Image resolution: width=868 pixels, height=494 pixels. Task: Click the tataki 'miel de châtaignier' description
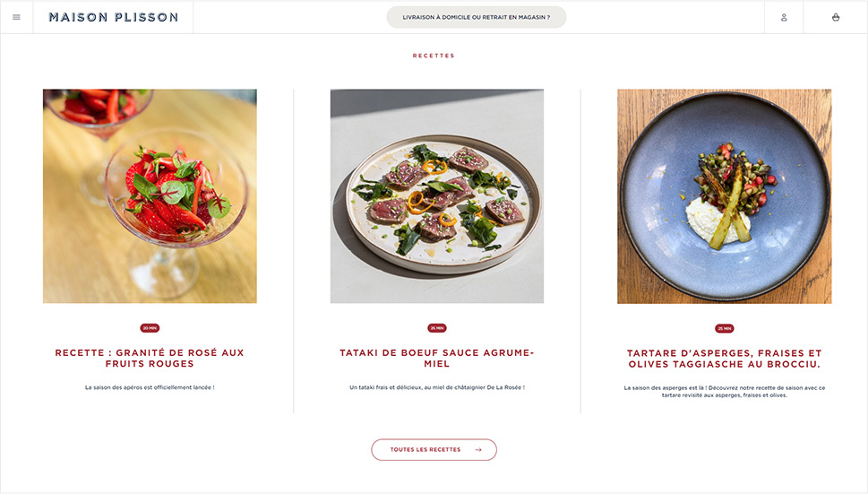click(x=437, y=387)
